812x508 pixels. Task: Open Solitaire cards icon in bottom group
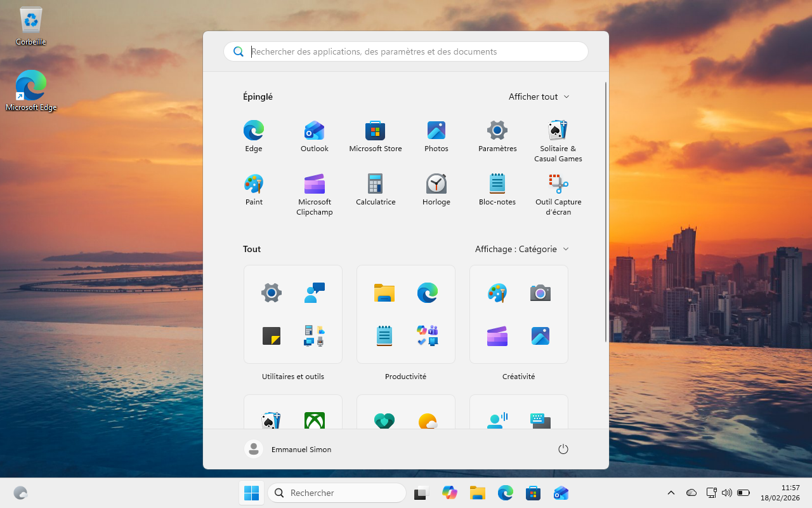[x=272, y=420]
